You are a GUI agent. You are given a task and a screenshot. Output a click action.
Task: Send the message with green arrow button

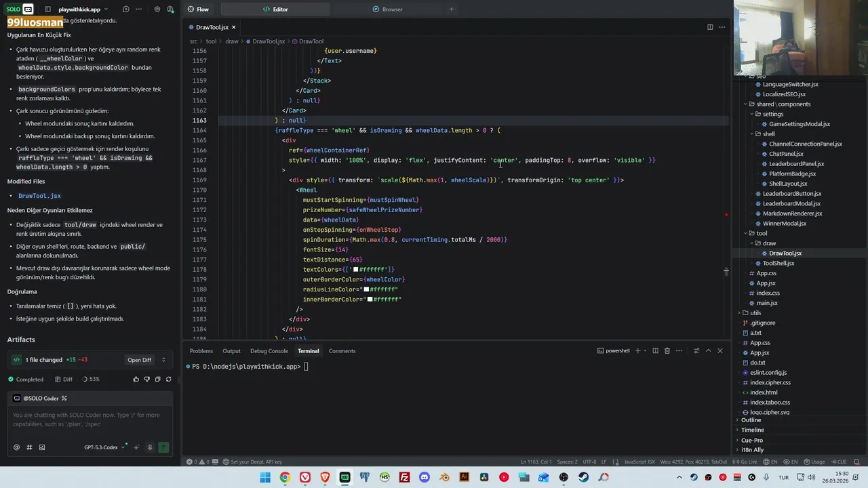click(163, 447)
